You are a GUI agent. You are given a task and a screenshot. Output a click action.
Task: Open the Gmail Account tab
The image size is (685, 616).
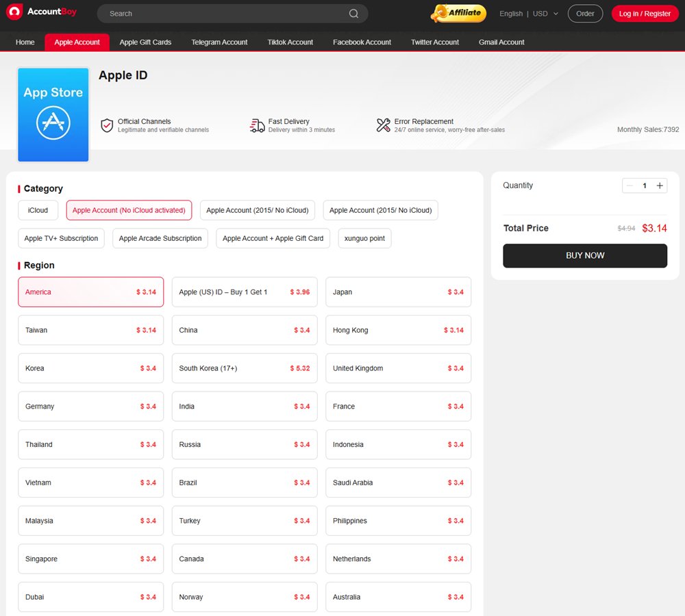coord(501,42)
